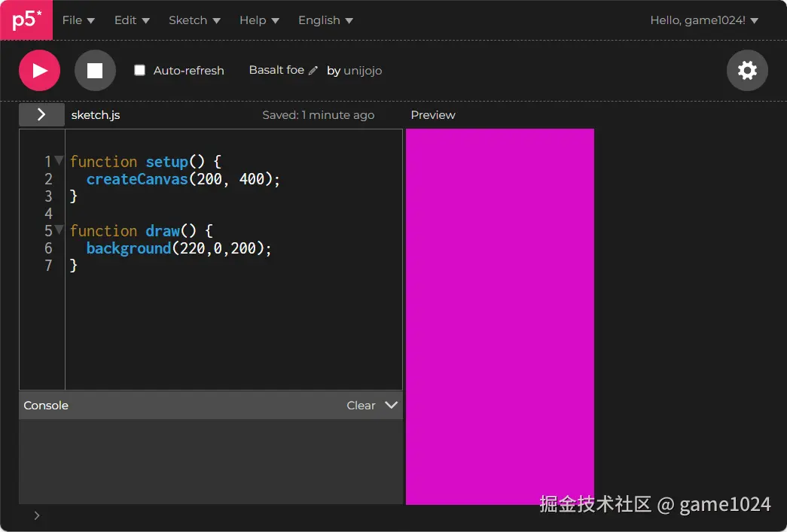
Task: Click the console input prompt arrow
Action: click(x=37, y=515)
